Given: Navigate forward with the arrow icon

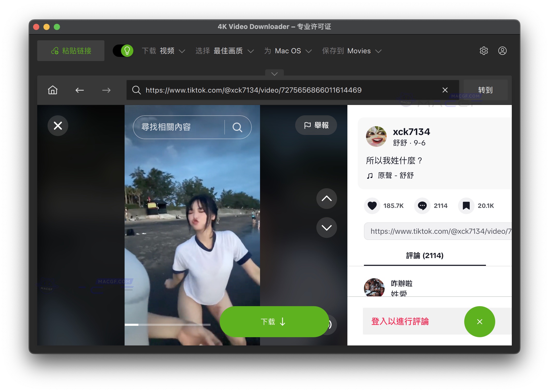Looking at the screenshot, I should pos(106,90).
